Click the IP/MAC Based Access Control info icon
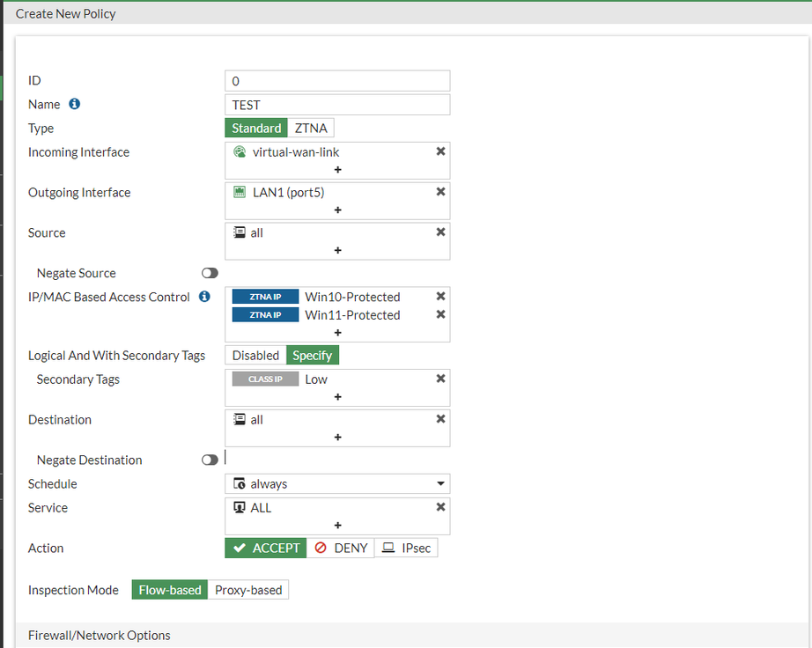Viewport: 812px width, 648px height. tap(204, 297)
